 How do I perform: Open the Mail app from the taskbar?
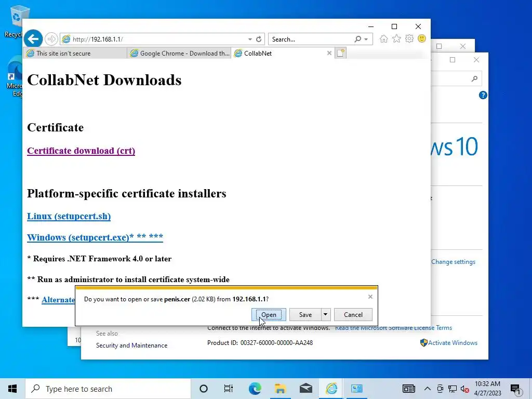click(x=305, y=389)
